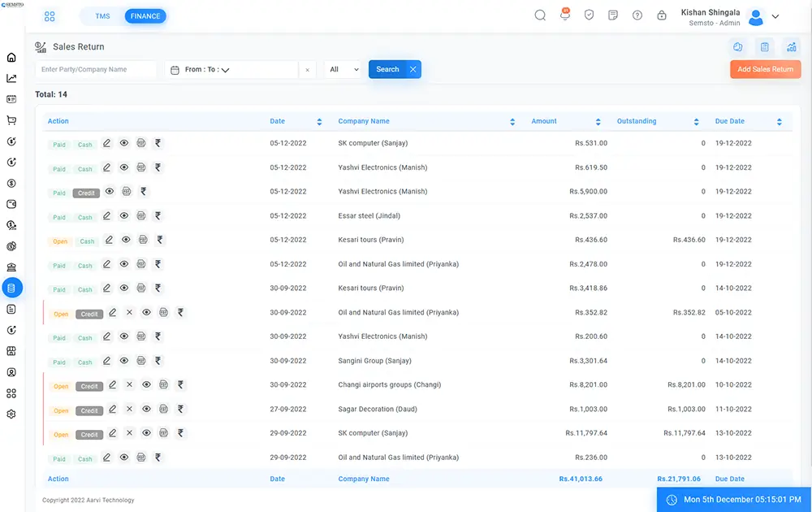This screenshot has height=512, width=812.
Task: Print the Rs.5,900.00 Yashvi Electronics return
Action: coord(127,192)
